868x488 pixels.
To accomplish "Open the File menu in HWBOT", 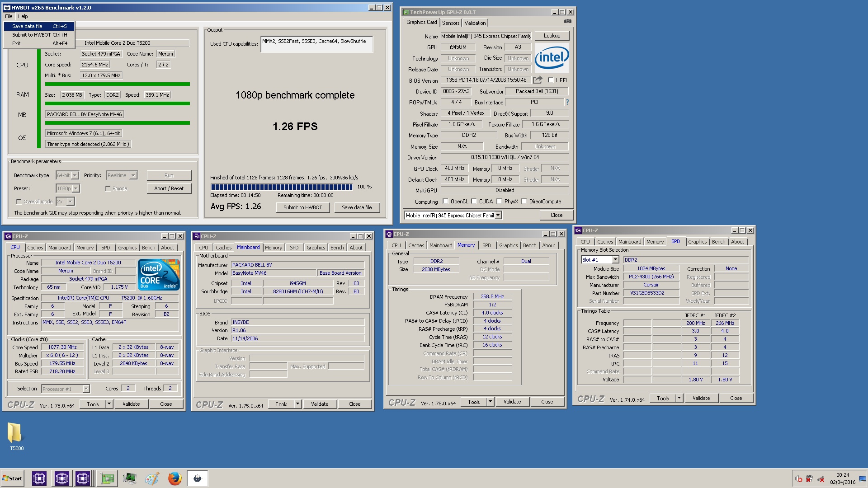I will (x=9, y=16).
